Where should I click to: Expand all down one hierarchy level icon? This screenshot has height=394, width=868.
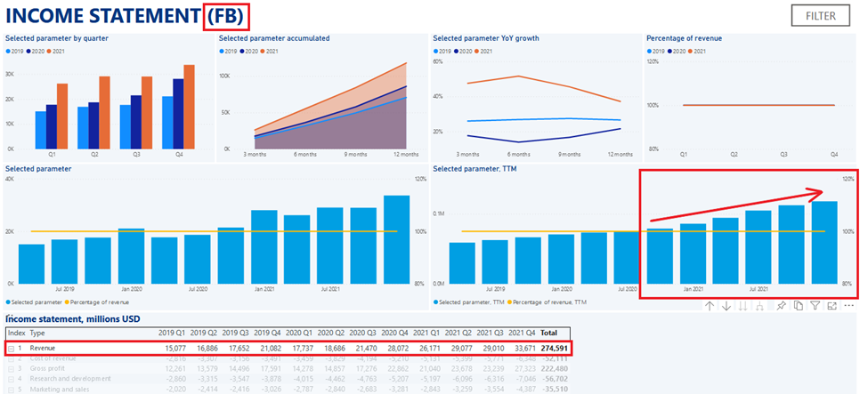tap(760, 306)
